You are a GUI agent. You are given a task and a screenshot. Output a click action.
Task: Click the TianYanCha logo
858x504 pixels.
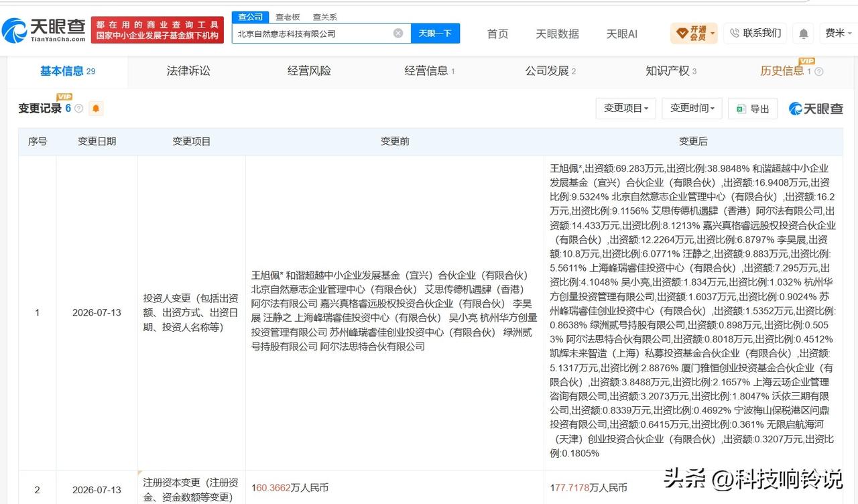pos(44,30)
